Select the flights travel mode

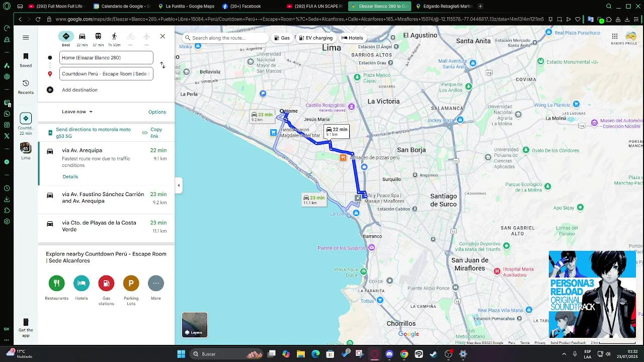(146, 36)
